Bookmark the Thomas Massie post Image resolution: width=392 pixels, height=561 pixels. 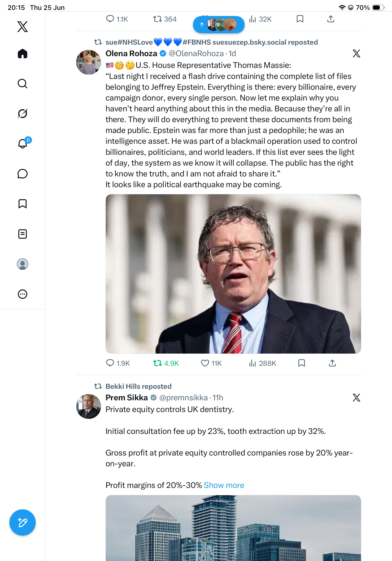tap(302, 363)
